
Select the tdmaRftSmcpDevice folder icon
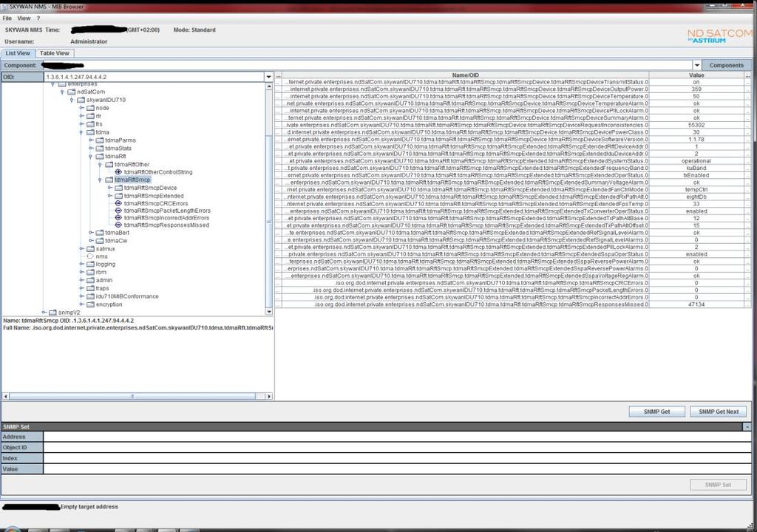point(118,188)
